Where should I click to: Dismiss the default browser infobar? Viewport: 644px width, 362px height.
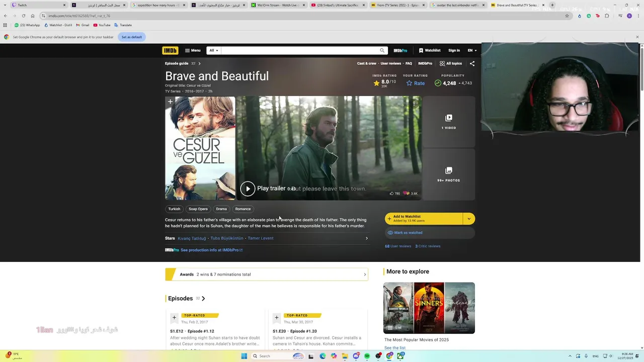coord(637,37)
